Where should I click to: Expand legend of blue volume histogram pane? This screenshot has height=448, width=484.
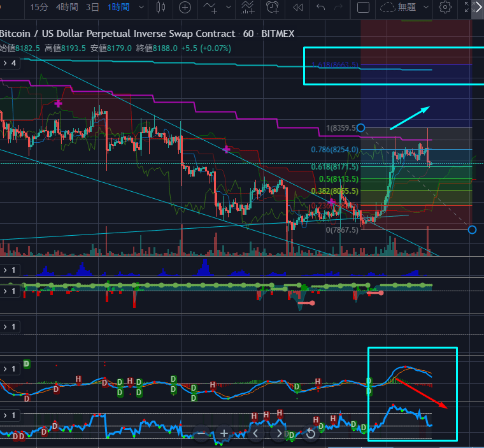(10, 270)
